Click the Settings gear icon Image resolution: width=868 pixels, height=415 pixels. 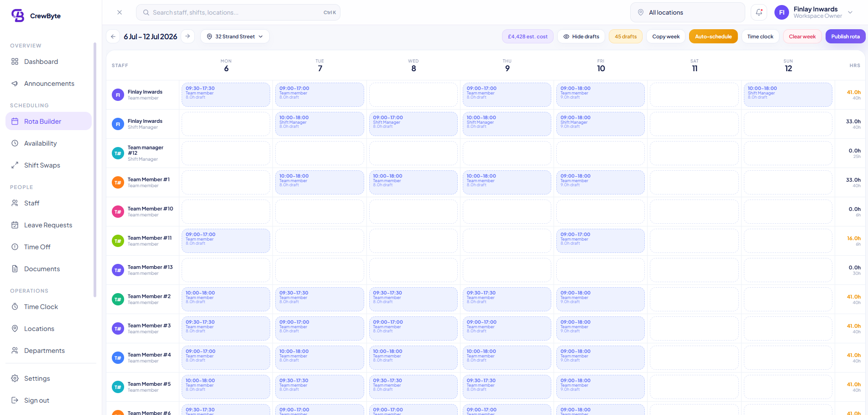tap(15, 378)
